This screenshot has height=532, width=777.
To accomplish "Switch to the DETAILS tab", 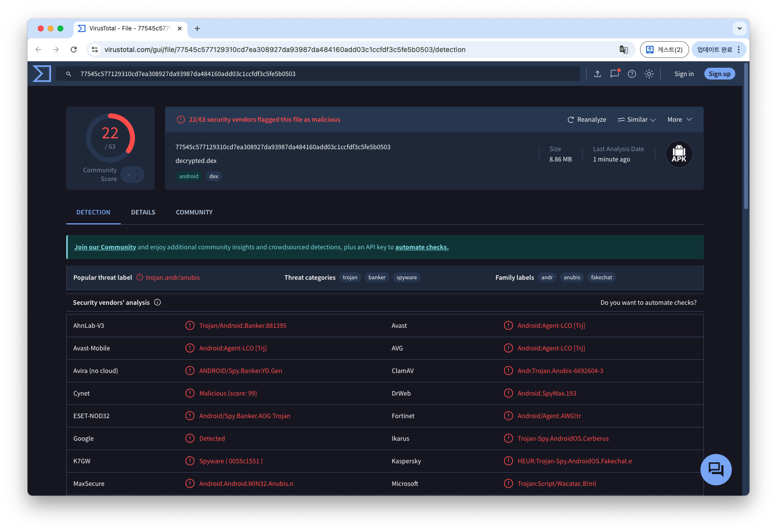I will pyautogui.click(x=143, y=213).
